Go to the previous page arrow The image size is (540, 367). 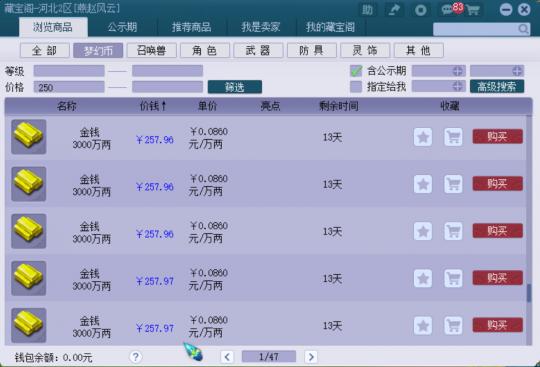coord(227,357)
